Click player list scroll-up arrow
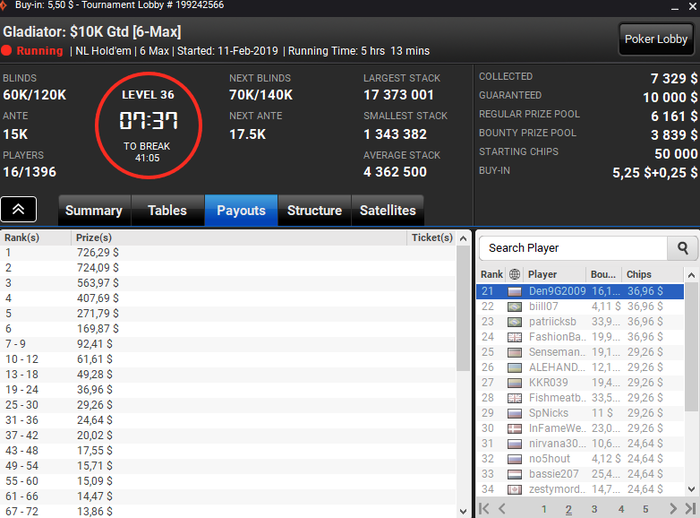The height and width of the screenshot is (518, 700). point(691,275)
